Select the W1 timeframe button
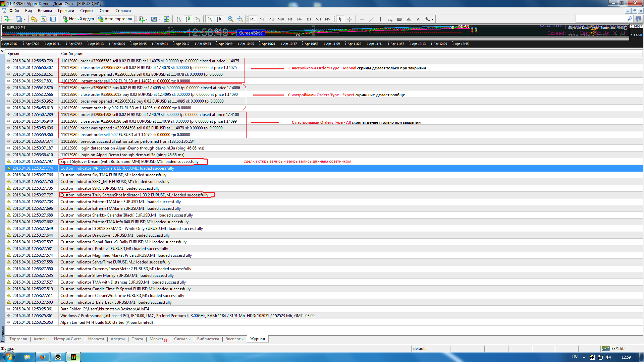The image size is (644, 362). tap(319, 19)
